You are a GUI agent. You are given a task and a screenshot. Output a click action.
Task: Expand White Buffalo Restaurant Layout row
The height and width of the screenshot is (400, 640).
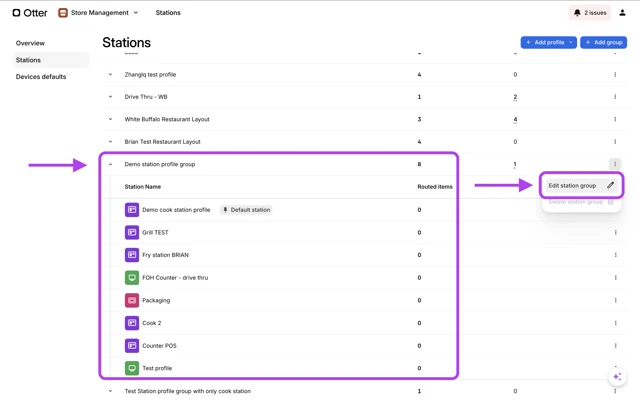110,120
